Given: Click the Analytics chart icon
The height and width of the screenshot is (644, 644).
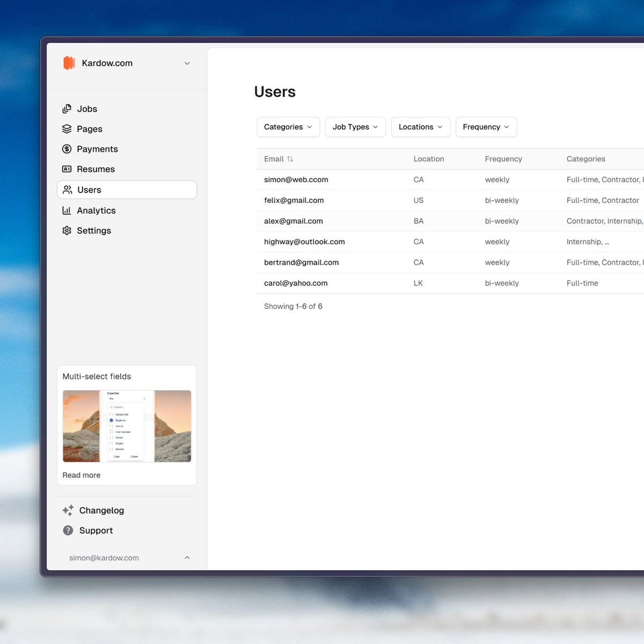Looking at the screenshot, I should pos(67,210).
